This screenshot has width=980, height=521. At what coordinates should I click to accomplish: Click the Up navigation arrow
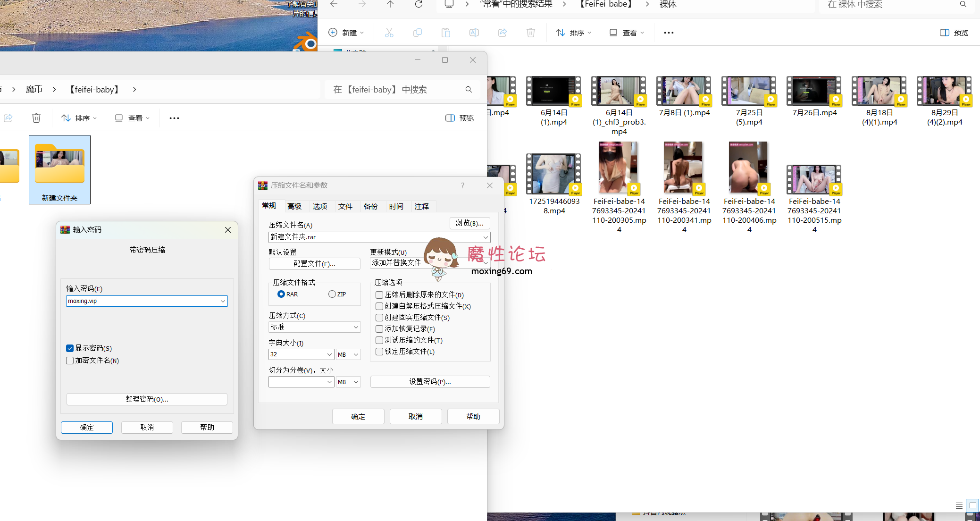coord(390,4)
